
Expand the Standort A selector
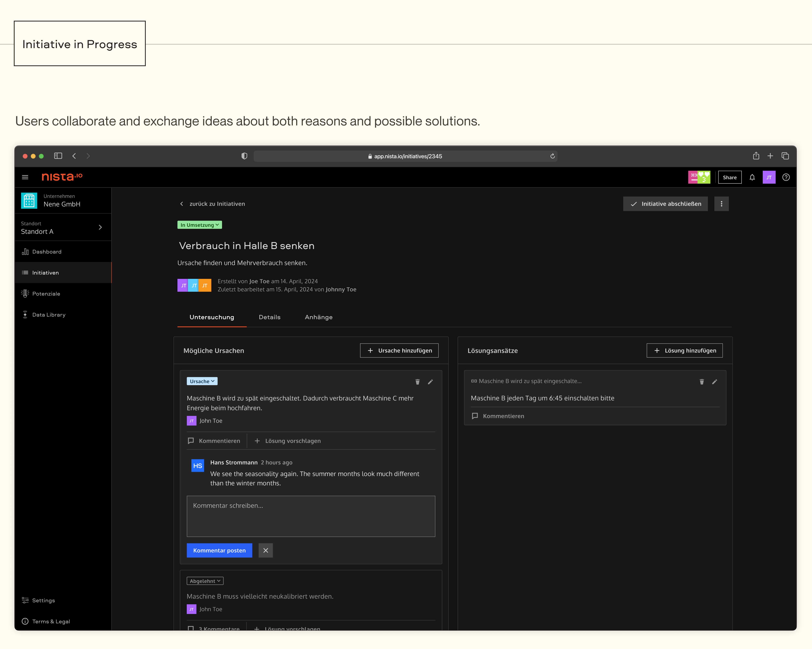100,227
